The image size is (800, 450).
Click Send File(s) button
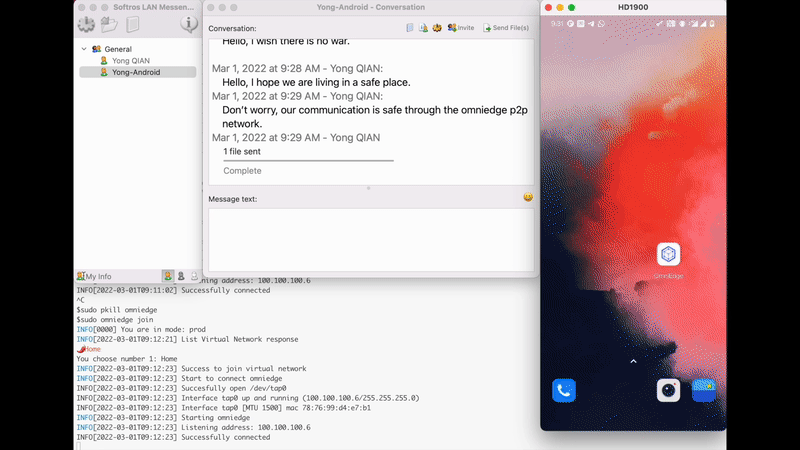(x=507, y=28)
